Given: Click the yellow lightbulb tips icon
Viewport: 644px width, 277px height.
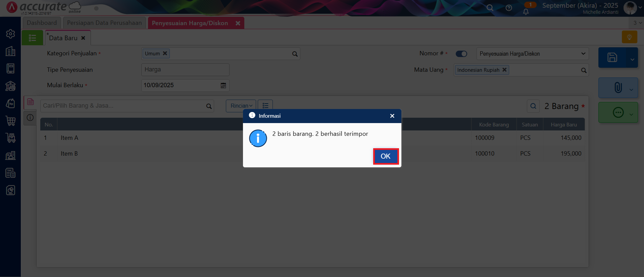Looking at the screenshot, I should [629, 37].
